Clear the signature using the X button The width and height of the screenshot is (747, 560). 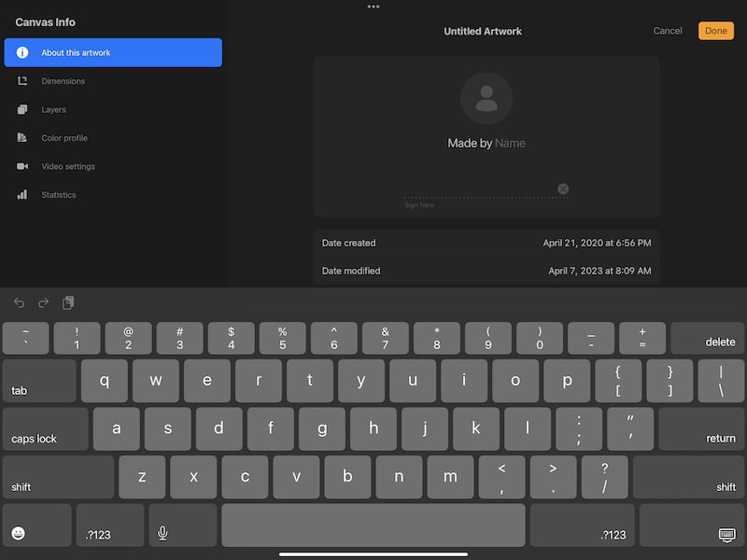tap(563, 189)
